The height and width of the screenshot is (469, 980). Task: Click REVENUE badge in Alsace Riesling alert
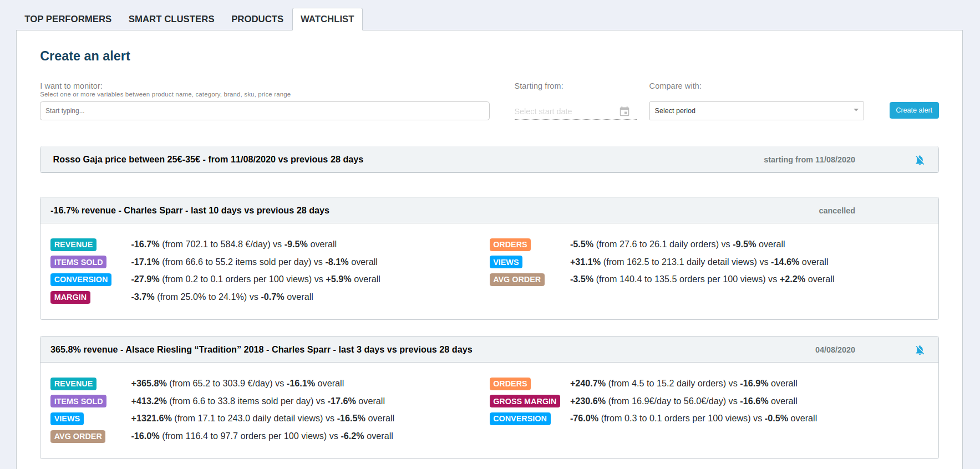pyautogui.click(x=73, y=384)
